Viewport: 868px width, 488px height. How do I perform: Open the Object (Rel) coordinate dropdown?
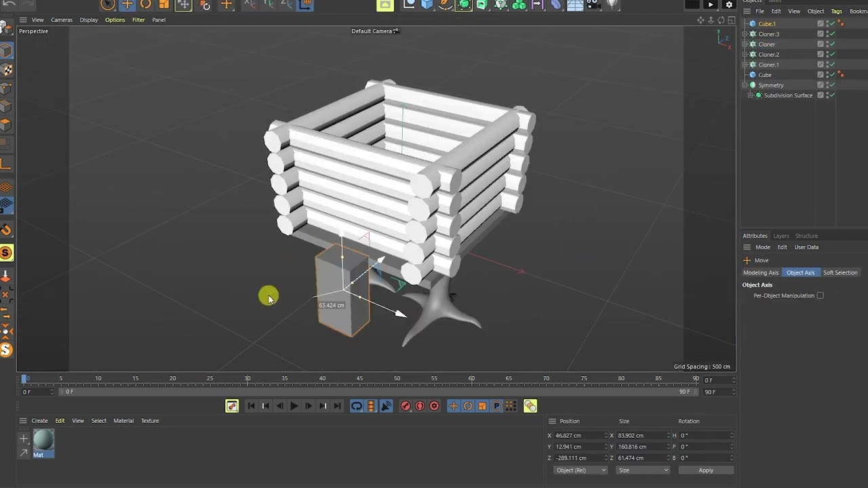(580, 470)
